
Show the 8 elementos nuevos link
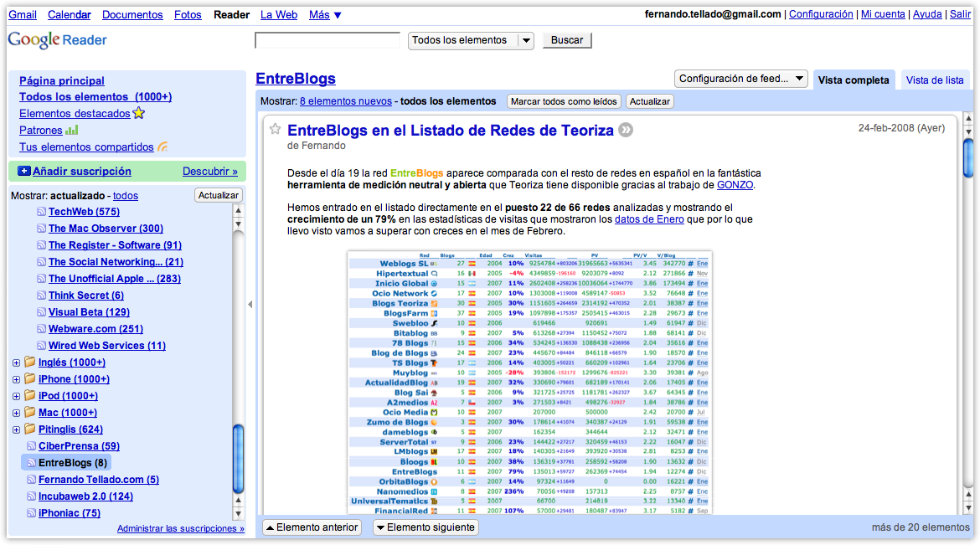(346, 101)
